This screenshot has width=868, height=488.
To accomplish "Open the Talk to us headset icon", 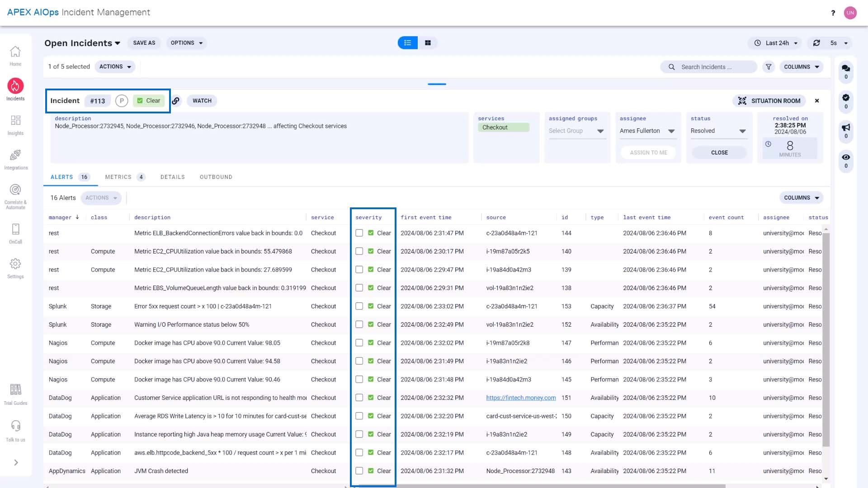I will tap(15, 426).
